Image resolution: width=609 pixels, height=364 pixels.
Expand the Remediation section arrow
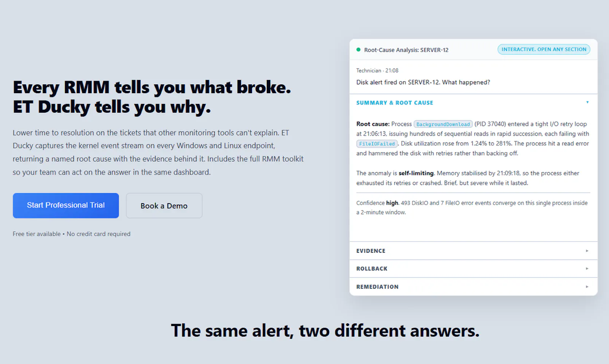587,287
